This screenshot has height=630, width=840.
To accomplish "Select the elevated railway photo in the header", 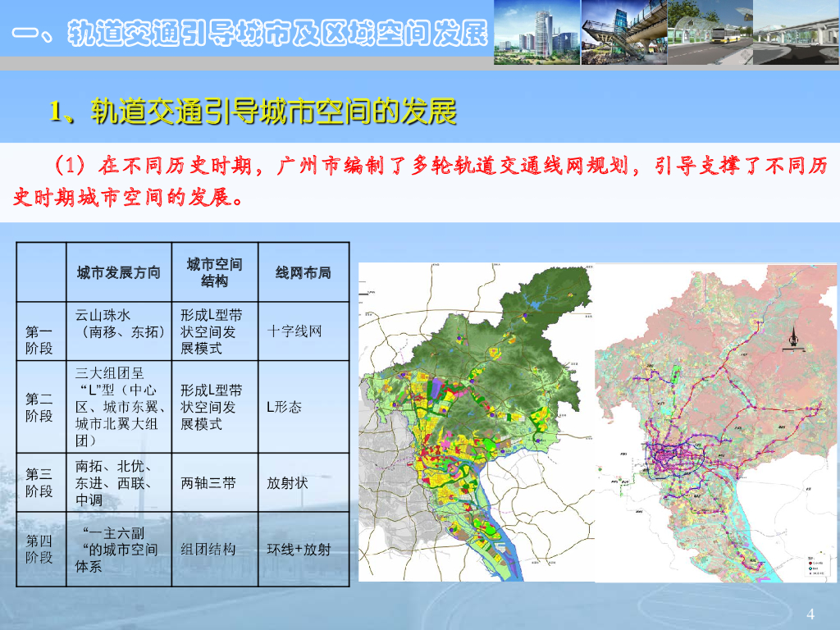I will click(796, 33).
